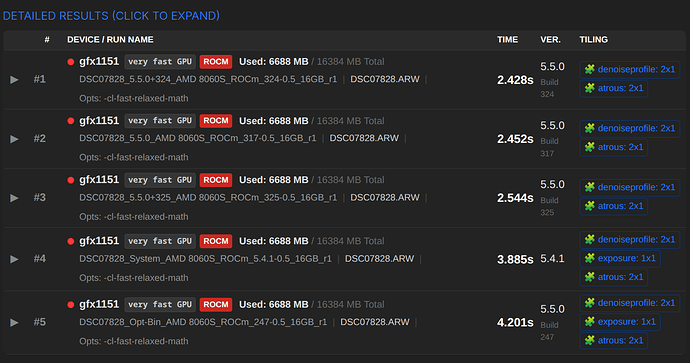Select the 3.885s time value
Image resolution: width=690 pixels, height=363 pixels.
click(x=515, y=260)
